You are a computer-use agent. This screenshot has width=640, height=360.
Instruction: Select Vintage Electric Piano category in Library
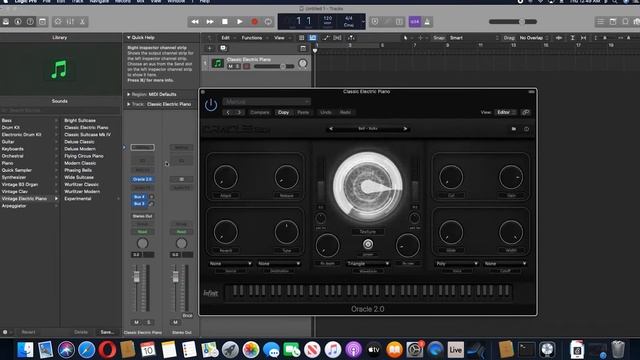24,199
